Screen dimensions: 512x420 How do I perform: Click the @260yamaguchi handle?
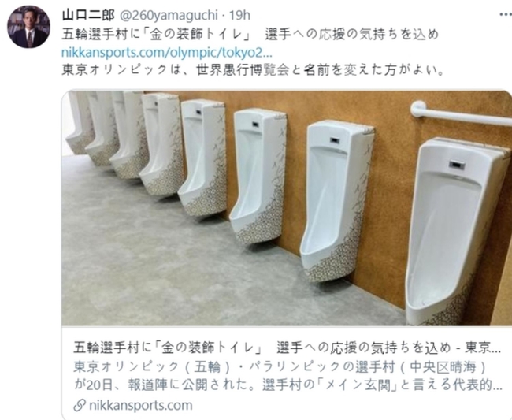(168, 15)
